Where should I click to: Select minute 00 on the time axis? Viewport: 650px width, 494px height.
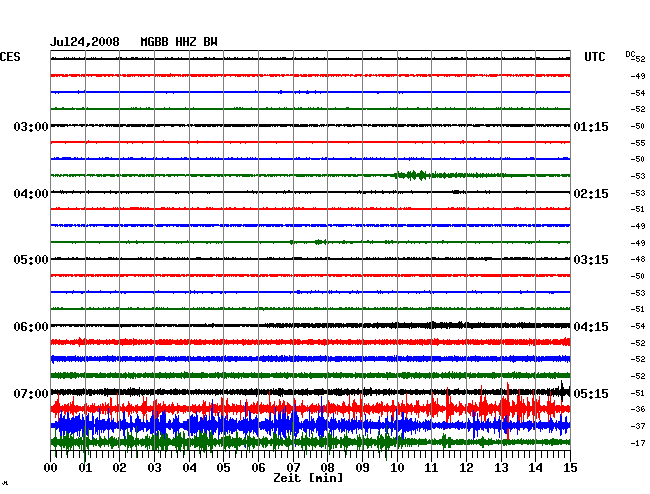pos(51,467)
